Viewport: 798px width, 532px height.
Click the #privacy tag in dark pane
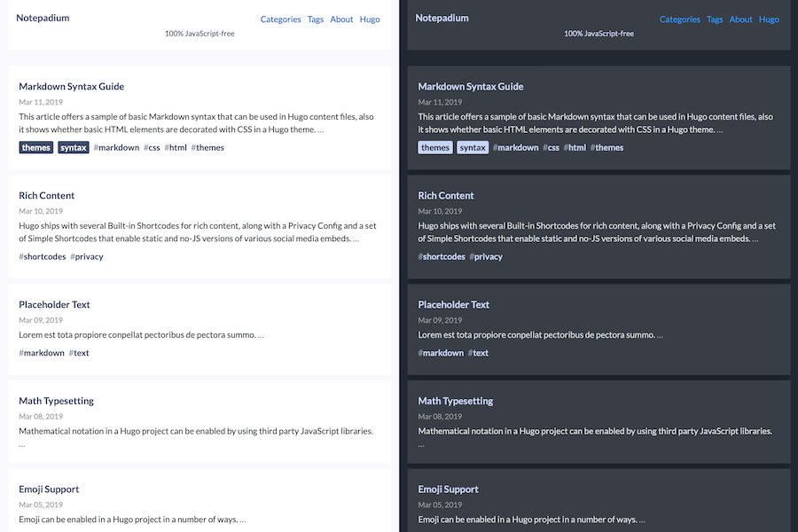coord(486,257)
